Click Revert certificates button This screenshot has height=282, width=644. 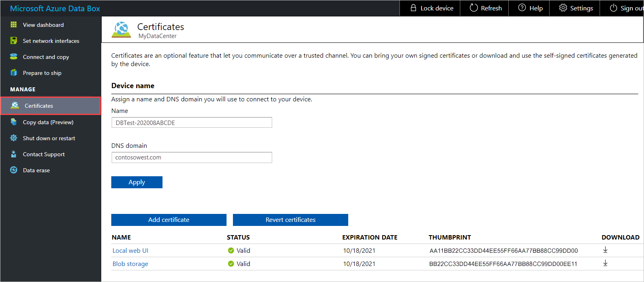click(x=291, y=220)
